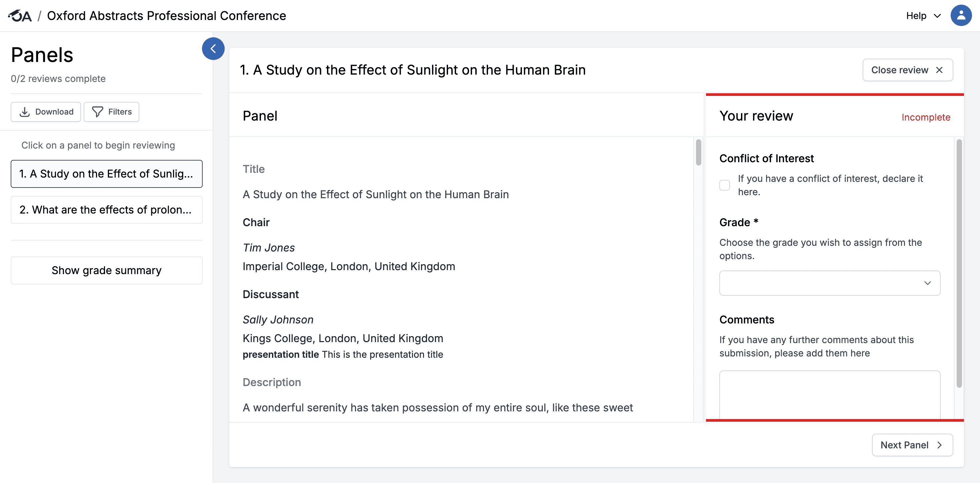The image size is (980, 483).
Task: Tick the Conflict of Interest checkbox
Action: 725,185
